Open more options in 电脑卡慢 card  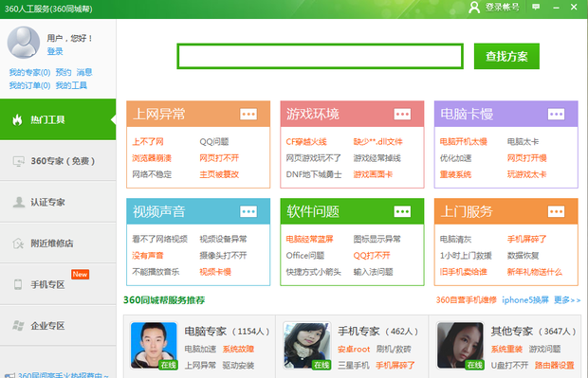[x=556, y=114]
